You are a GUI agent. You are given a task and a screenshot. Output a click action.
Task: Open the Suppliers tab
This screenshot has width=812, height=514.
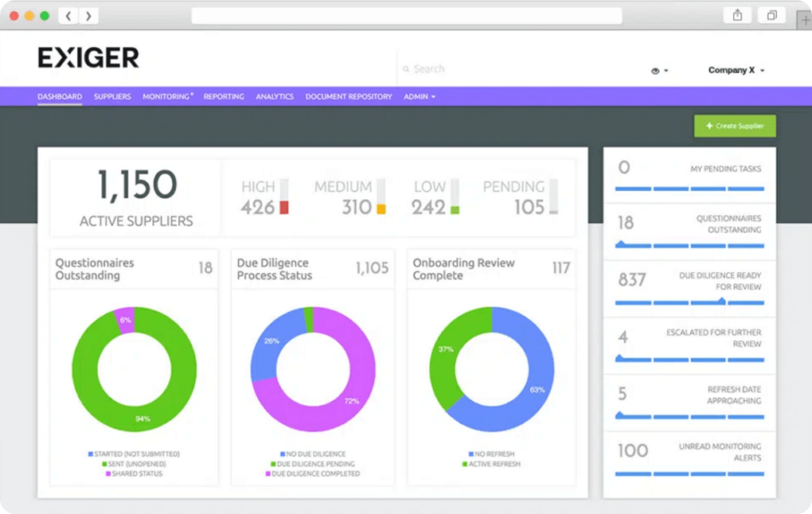pos(113,97)
